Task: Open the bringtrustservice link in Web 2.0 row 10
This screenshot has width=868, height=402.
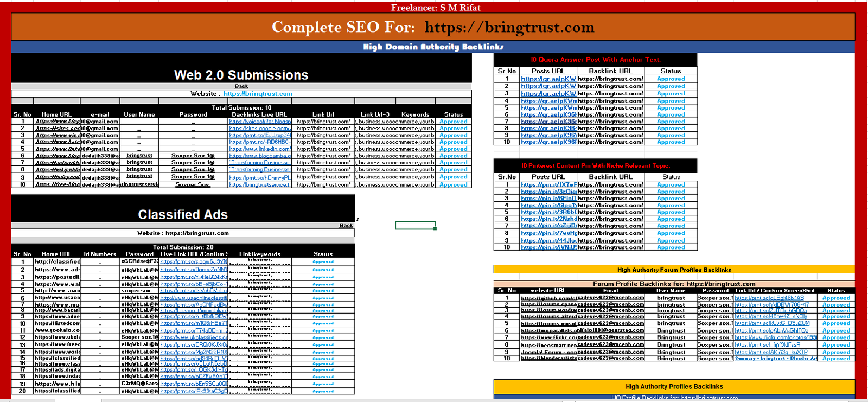Action: [x=260, y=185]
